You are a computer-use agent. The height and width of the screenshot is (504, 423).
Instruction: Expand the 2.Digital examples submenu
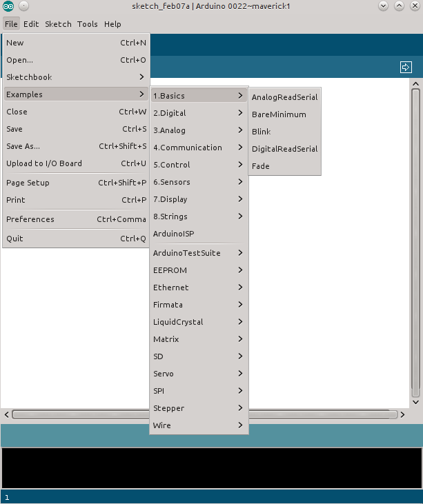[x=199, y=113]
